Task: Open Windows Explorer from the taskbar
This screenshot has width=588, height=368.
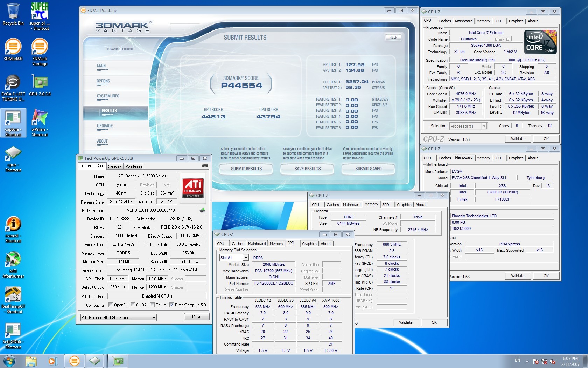Action: point(31,361)
